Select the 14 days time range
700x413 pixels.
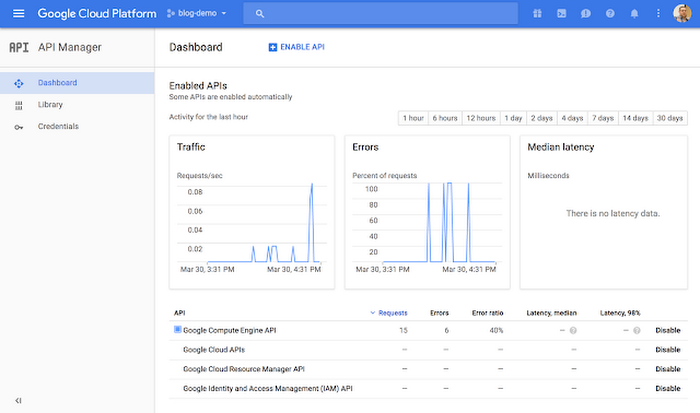[635, 118]
